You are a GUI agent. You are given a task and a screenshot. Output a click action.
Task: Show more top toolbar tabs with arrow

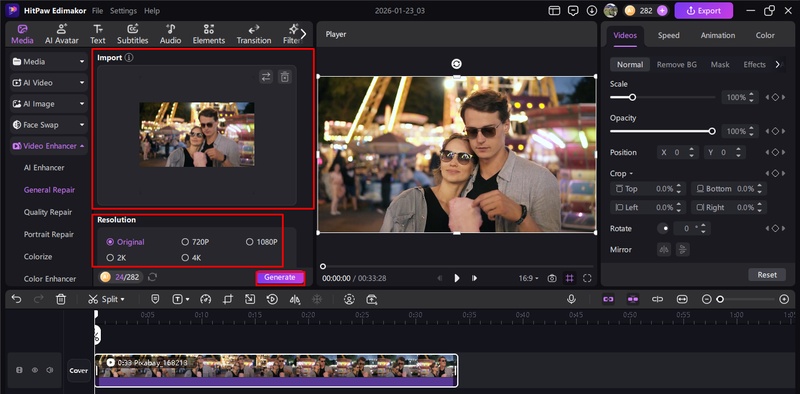[x=304, y=34]
